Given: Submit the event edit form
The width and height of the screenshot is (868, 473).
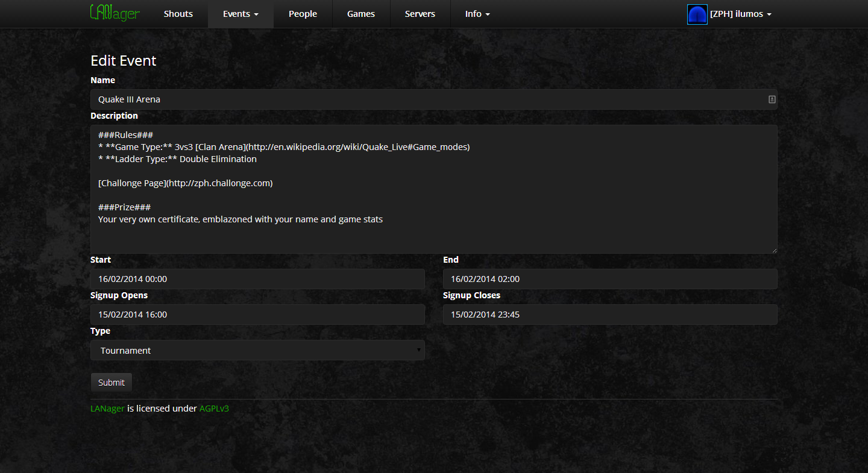Looking at the screenshot, I should (111, 383).
